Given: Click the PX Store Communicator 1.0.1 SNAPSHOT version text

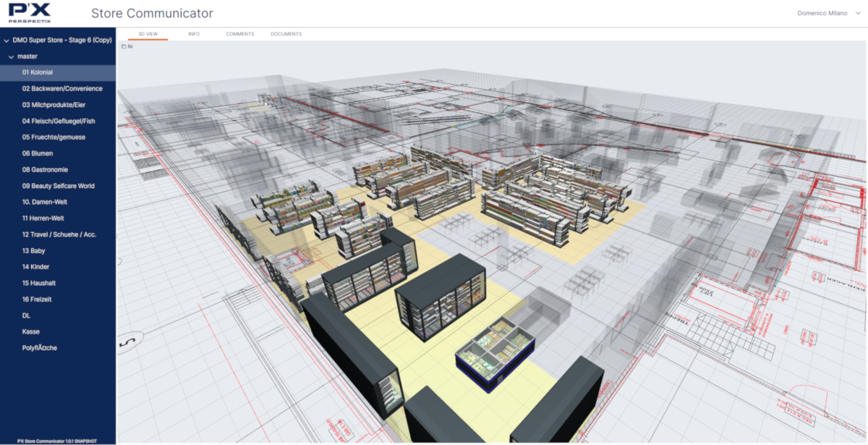Looking at the screenshot, I should pos(57,440).
